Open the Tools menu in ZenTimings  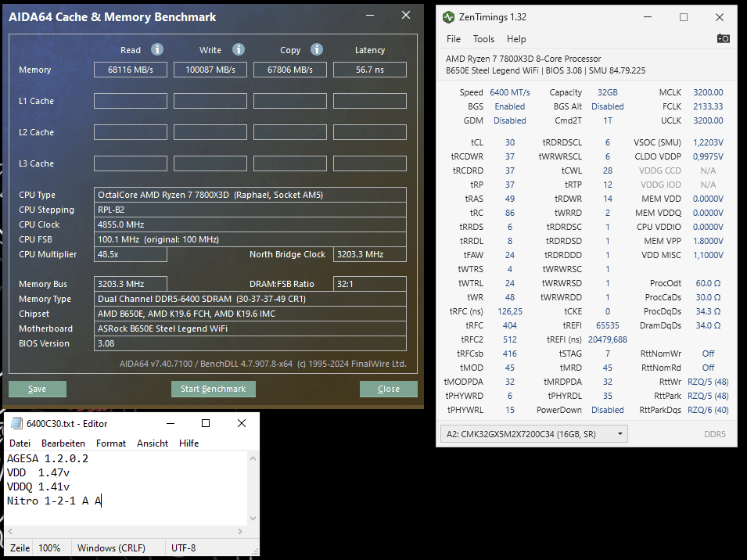tap(483, 39)
